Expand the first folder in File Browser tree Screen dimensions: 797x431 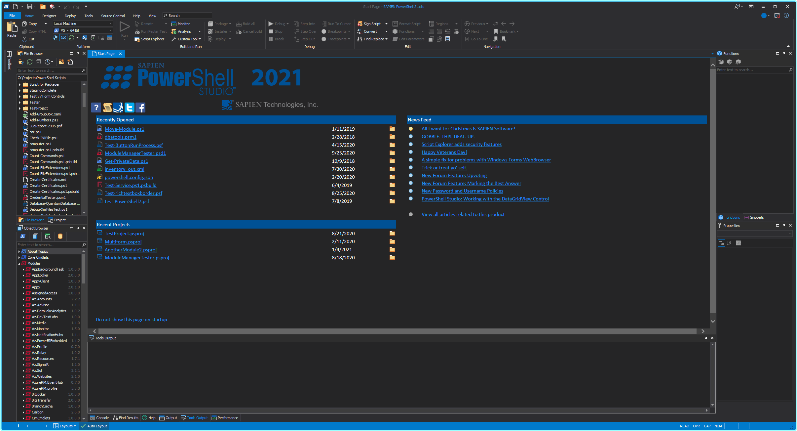point(20,85)
